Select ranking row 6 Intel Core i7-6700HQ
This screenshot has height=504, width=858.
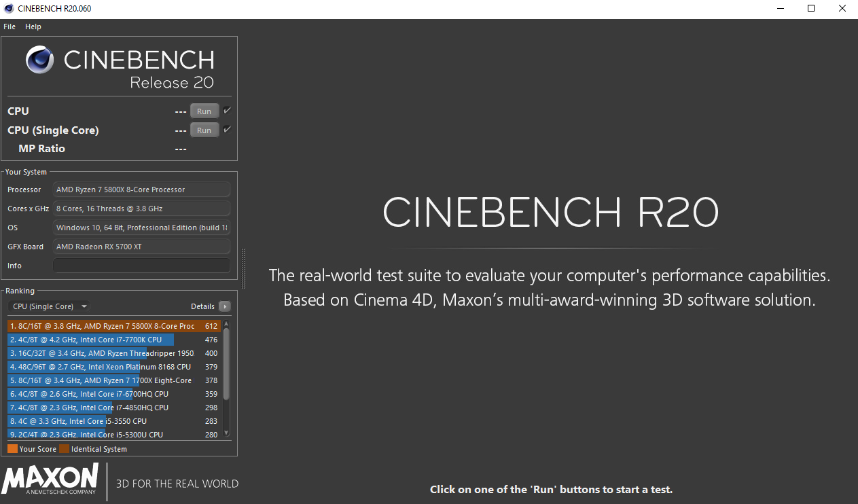coord(114,394)
